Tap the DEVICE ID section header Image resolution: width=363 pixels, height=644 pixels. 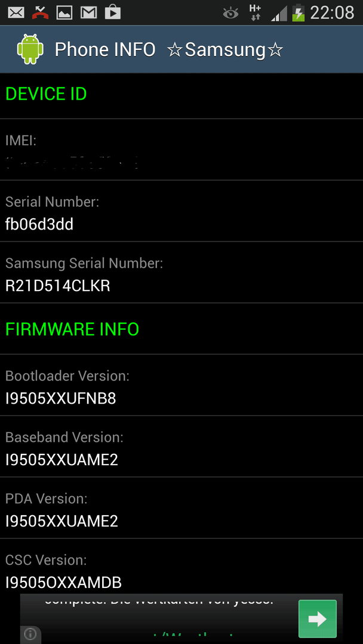pyautogui.click(x=46, y=94)
